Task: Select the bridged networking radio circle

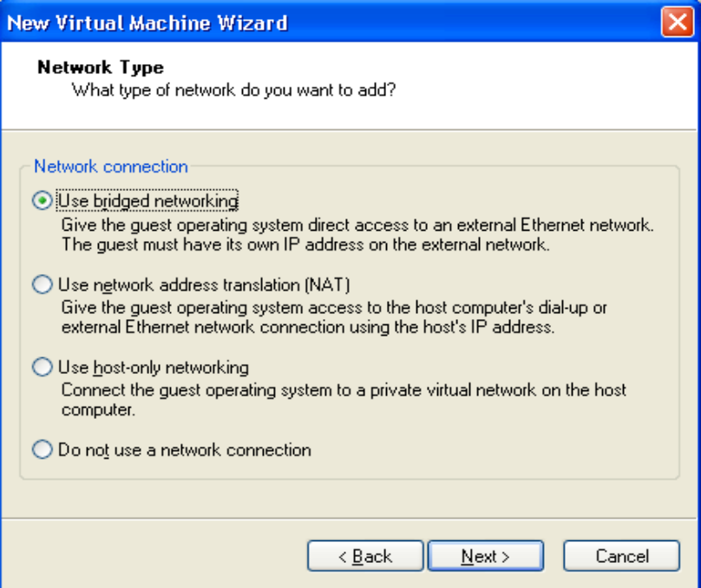Action: [41, 201]
